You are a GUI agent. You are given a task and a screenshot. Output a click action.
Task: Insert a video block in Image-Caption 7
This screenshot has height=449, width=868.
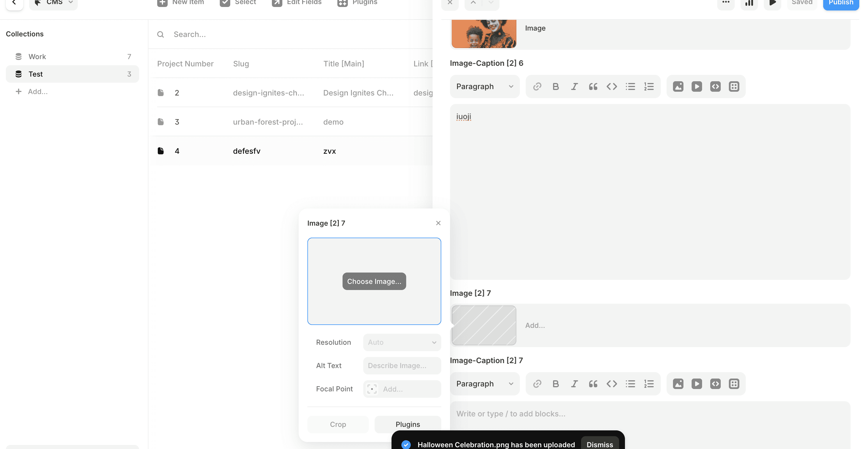tap(697, 384)
